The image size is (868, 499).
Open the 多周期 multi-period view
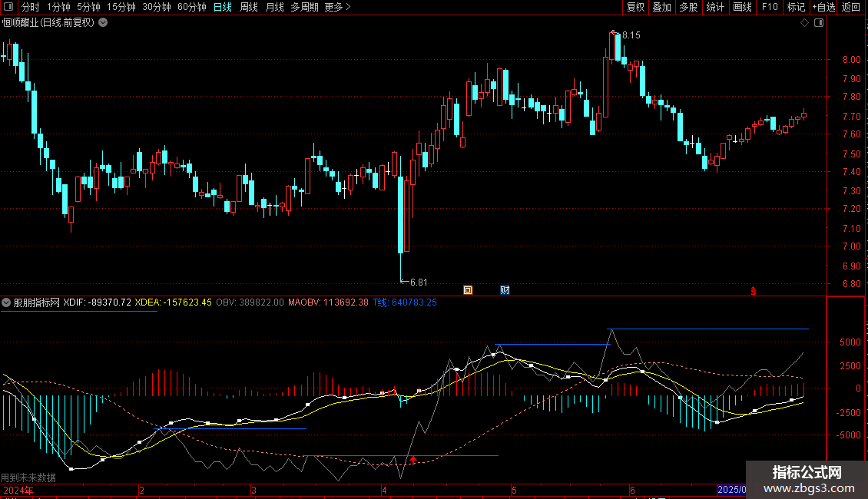[x=304, y=7]
